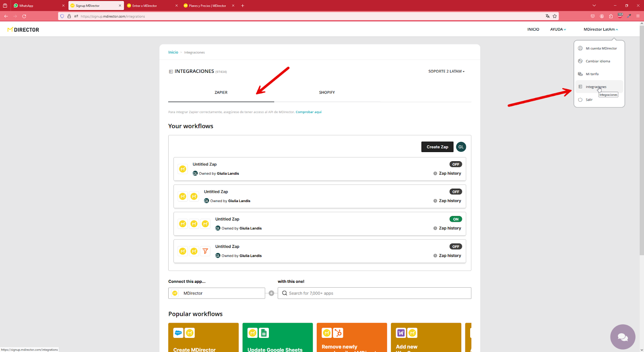Click the GL user avatar icon

[461, 147]
